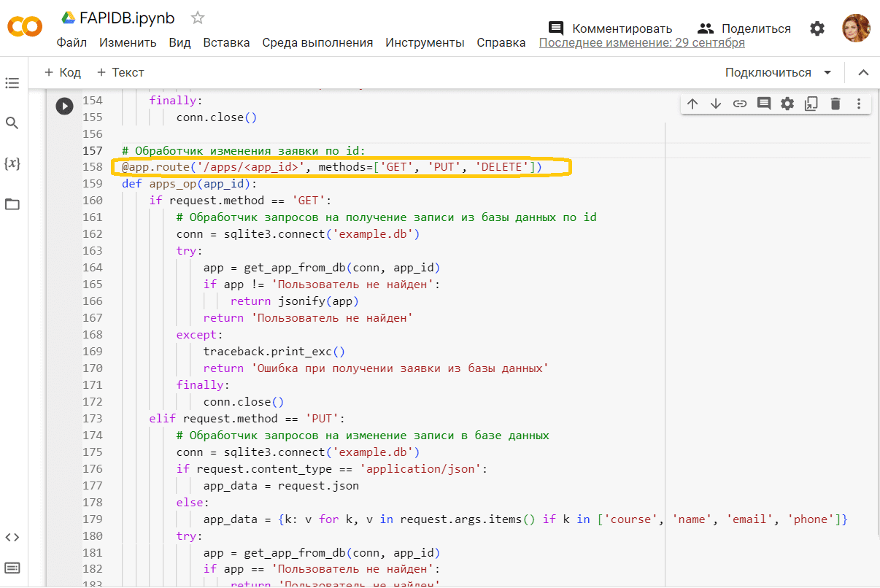The height and width of the screenshot is (588, 880).
Task: Delete the cell with trash icon
Action: [x=835, y=104]
